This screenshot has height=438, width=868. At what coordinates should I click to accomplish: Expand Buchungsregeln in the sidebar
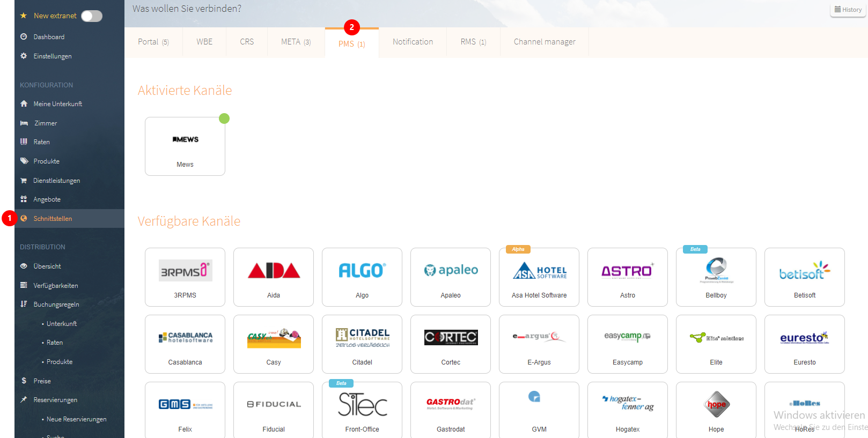click(56, 305)
